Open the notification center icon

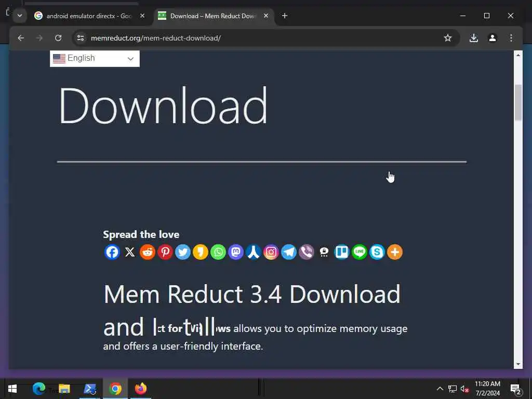(515, 389)
